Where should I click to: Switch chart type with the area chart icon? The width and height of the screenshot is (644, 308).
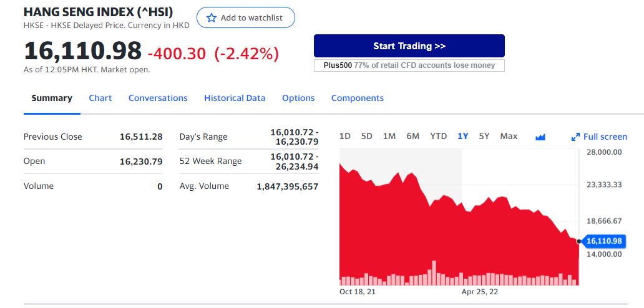pyautogui.click(x=540, y=137)
